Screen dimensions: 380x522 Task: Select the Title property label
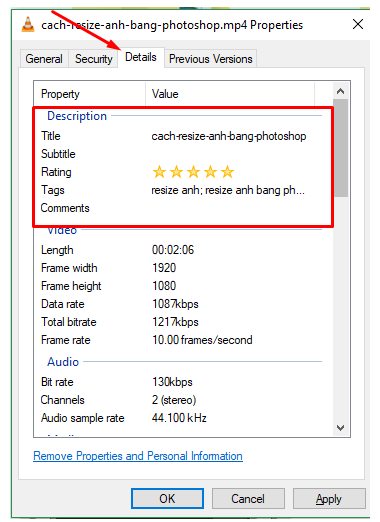click(x=51, y=136)
